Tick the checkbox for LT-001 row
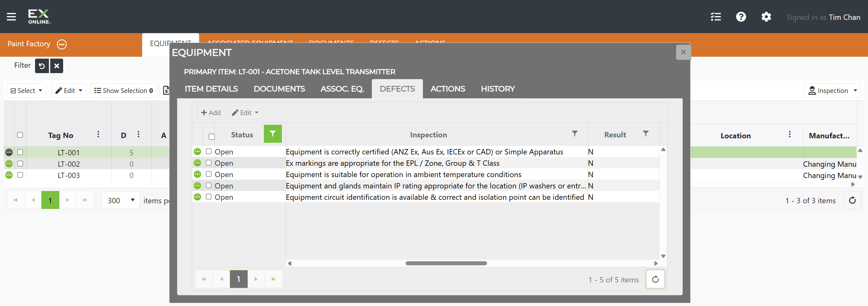The height and width of the screenshot is (306, 868). click(20, 152)
